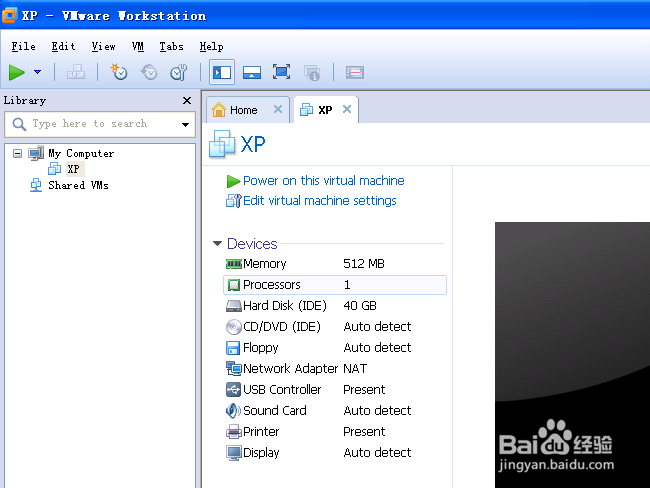Click Power on this virtual machine link
Viewport: 650px width, 488px height.
[323, 181]
